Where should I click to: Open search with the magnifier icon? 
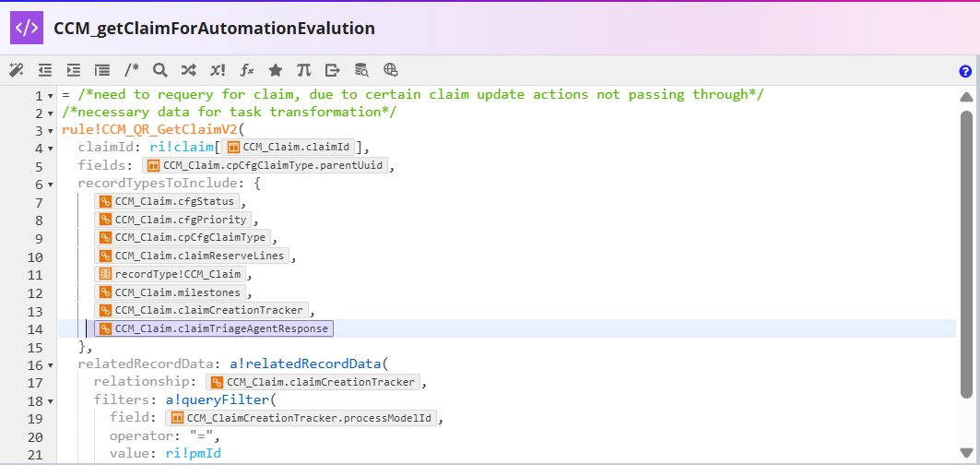pyautogui.click(x=160, y=70)
